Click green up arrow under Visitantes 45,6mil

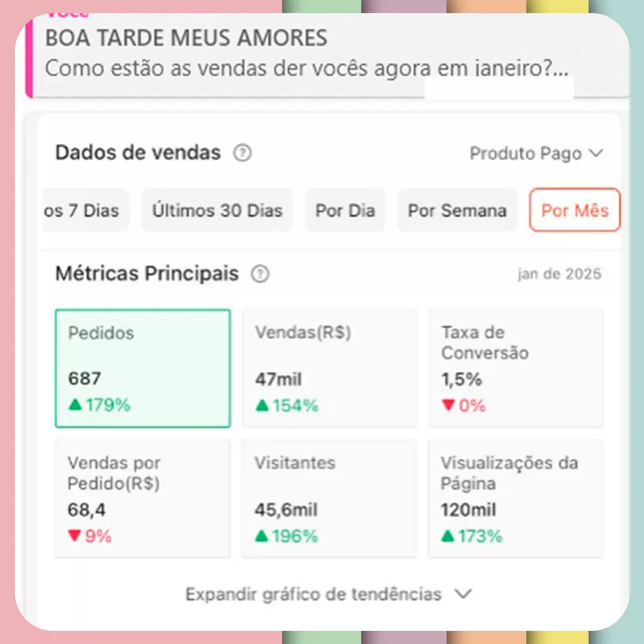pos(262,535)
